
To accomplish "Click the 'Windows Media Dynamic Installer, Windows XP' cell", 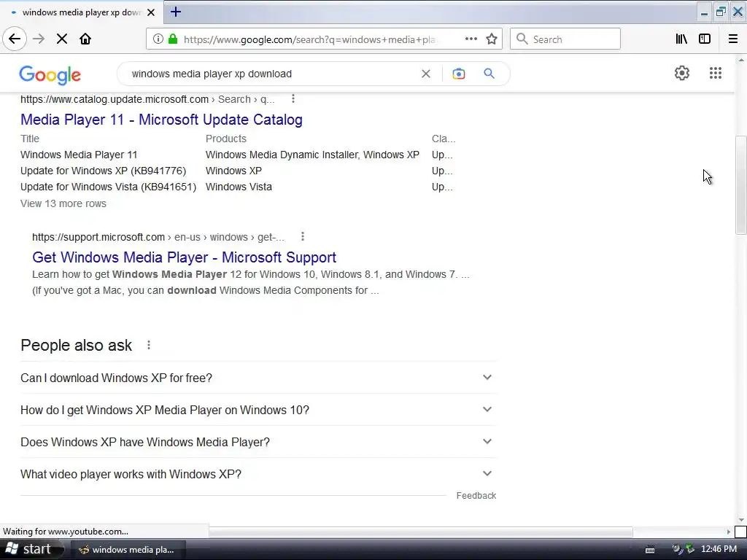I will (x=312, y=155).
